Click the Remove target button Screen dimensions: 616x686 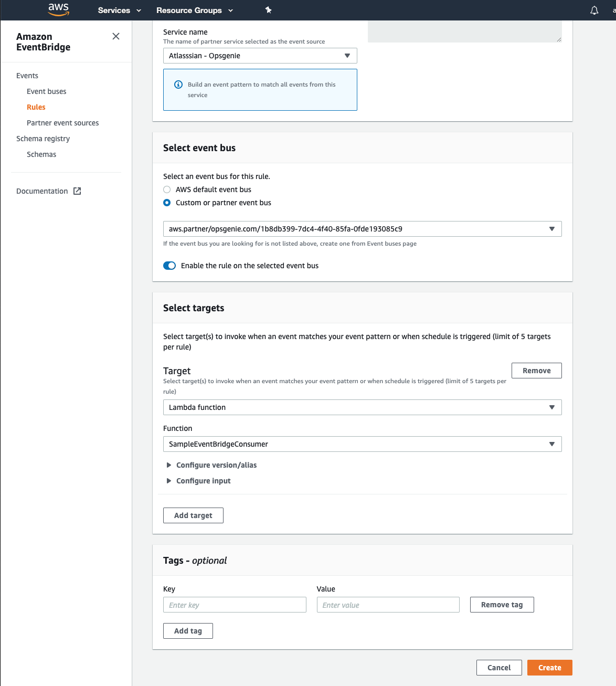pos(537,371)
